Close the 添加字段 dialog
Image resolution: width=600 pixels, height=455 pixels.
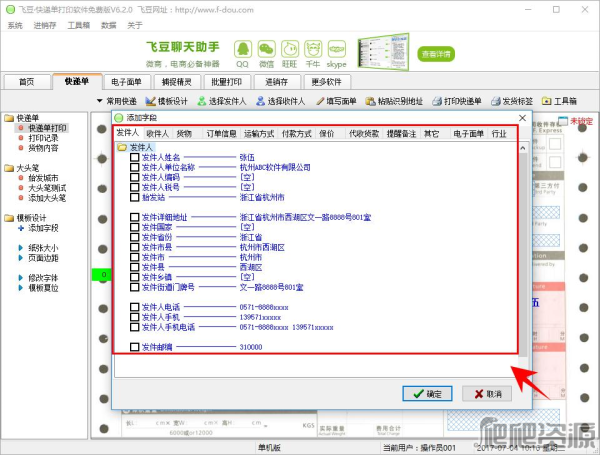[x=522, y=118]
